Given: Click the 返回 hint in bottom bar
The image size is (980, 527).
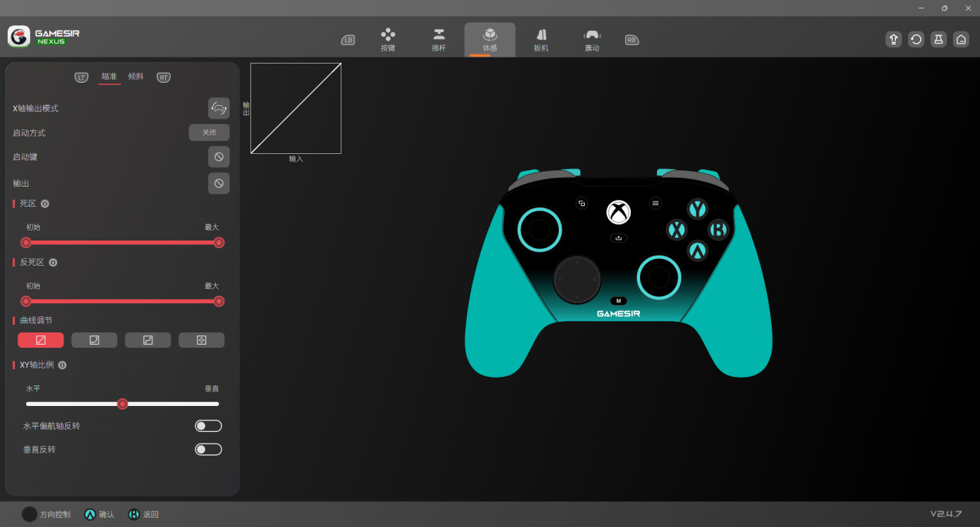Looking at the screenshot, I should [x=142, y=514].
